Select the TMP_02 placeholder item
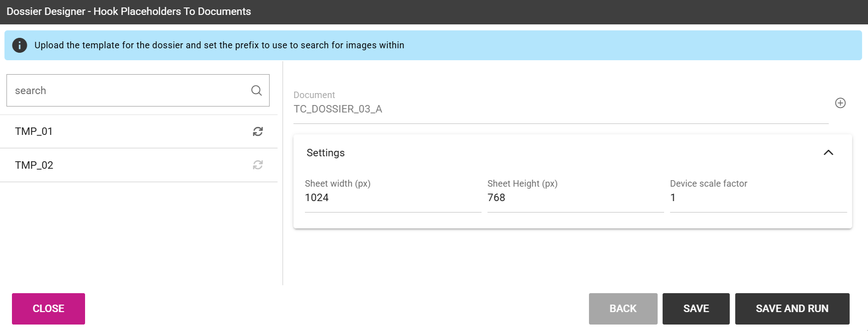The image size is (868, 331). (x=139, y=165)
